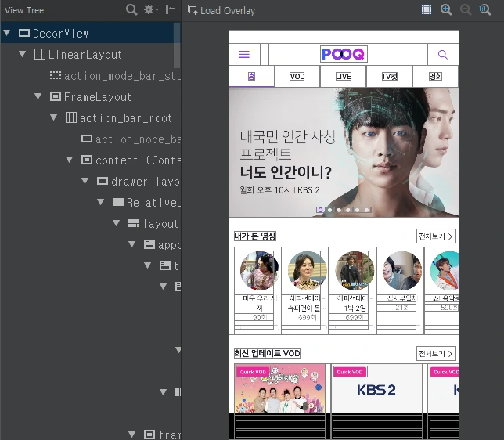Hide the View Tree panel with the collapse icon
The height and width of the screenshot is (440, 504).
click(170, 9)
